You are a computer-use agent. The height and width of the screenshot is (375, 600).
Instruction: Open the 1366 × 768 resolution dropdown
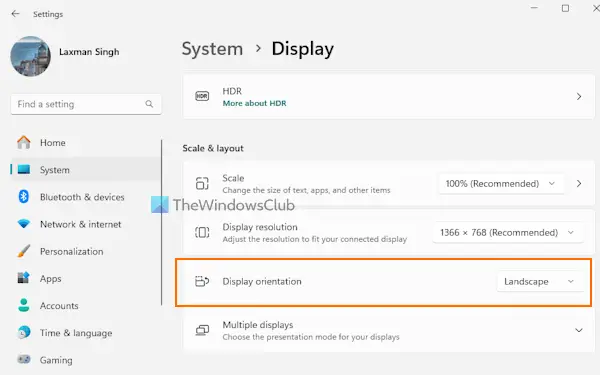tap(507, 233)
